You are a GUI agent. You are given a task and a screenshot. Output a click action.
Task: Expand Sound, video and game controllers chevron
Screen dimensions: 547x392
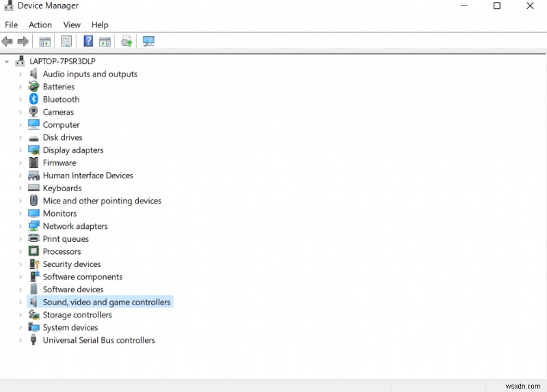click(21, 302)
